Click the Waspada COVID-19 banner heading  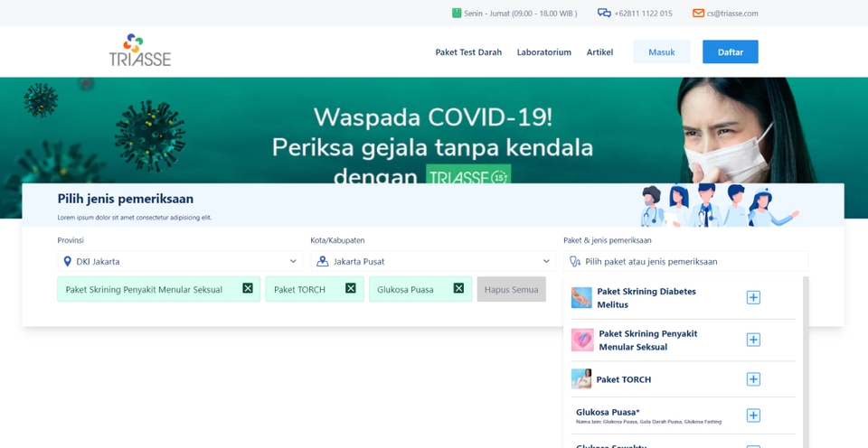point(433,117)
